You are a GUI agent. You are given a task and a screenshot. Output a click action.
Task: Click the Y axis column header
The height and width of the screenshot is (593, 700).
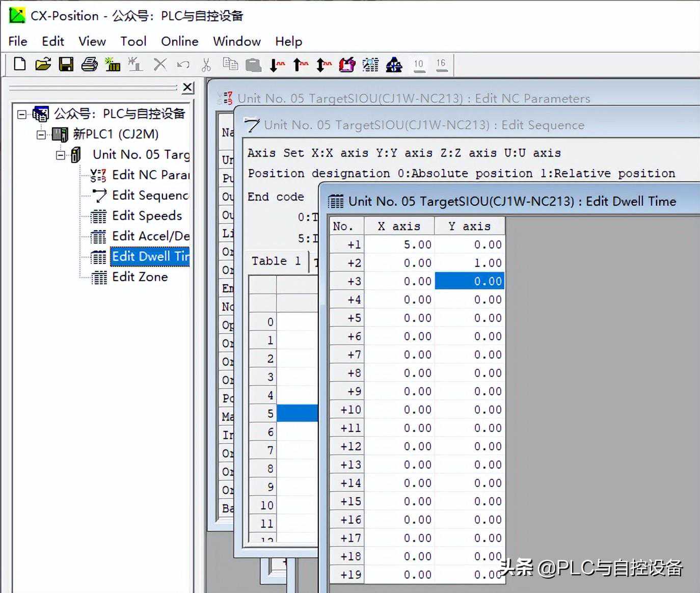[470, 226]
